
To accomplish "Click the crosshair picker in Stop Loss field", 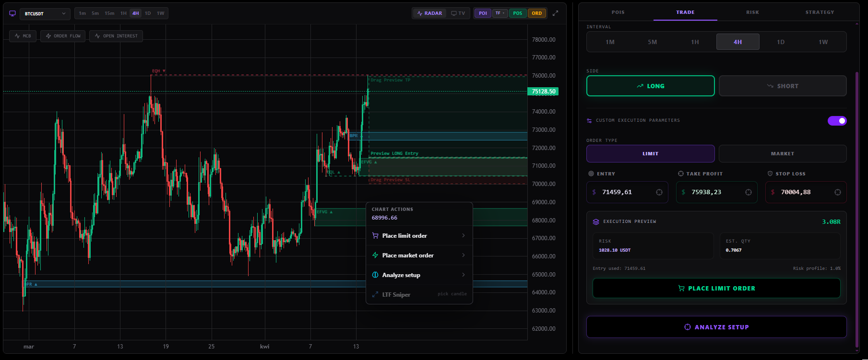I will (837, 192).
